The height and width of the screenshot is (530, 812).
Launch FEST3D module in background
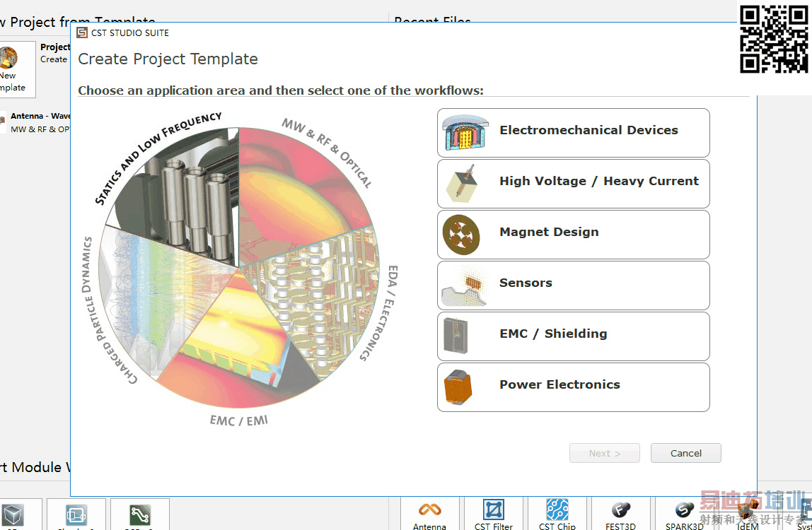tap(620, 514)
